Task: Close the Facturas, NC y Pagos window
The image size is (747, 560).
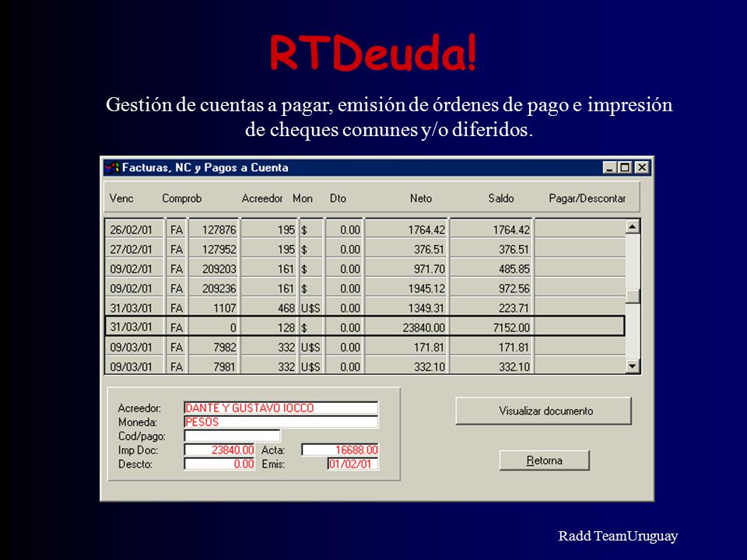Action: pyautogui.click(x=642, y=168)
